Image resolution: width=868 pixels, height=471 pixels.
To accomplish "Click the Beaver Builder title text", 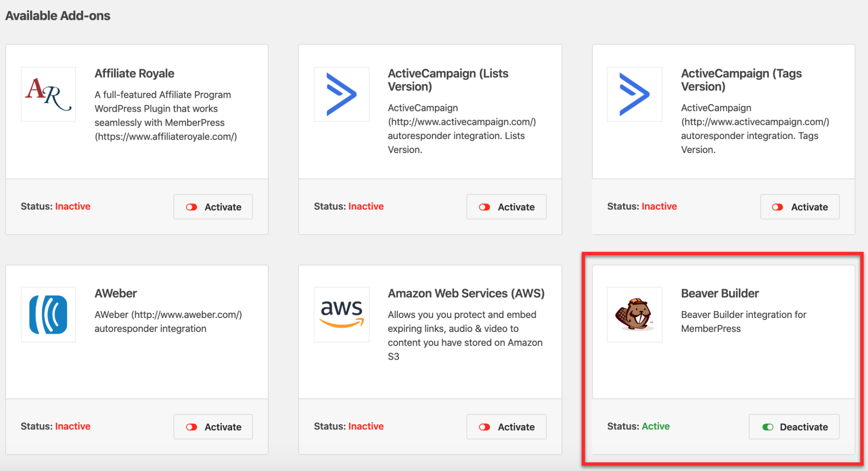I will 720,293.
